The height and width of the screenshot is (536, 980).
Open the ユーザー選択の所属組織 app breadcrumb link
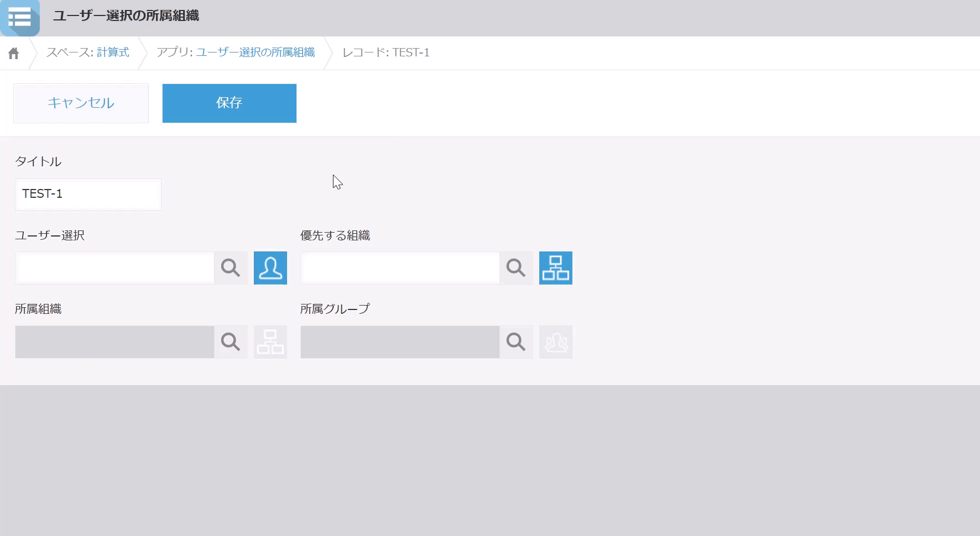click(x=255, y=52)
